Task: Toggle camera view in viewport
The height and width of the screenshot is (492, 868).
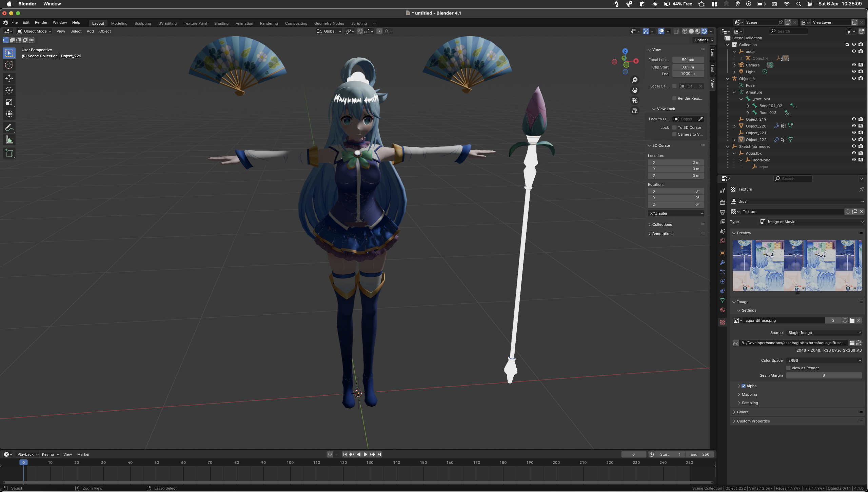Action: pyautogui.click(x=635, y=100)
